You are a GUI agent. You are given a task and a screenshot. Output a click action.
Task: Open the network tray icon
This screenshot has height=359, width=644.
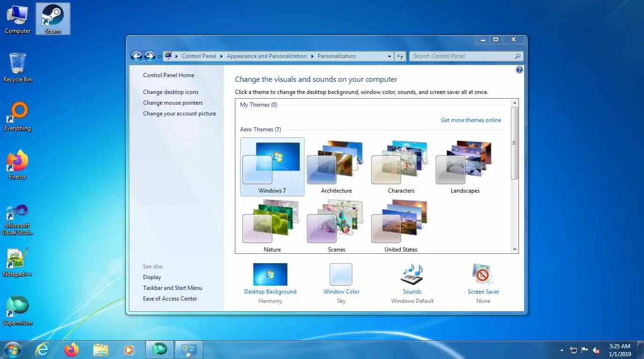point(573,350)
